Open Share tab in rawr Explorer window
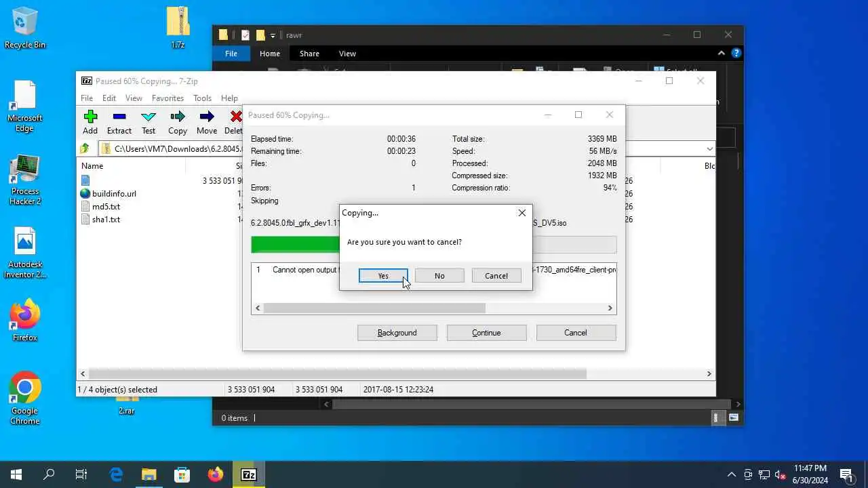Screen dimensions: 868x488 coord(309,54)
